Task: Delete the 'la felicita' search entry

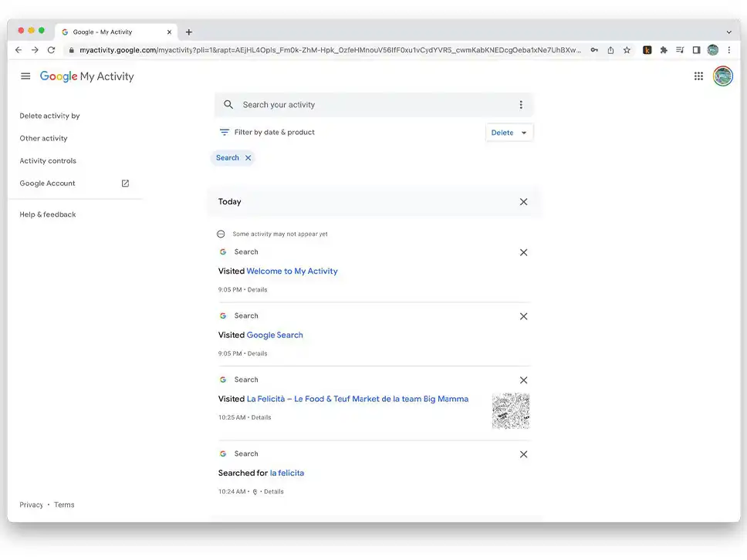Action: 523,454
